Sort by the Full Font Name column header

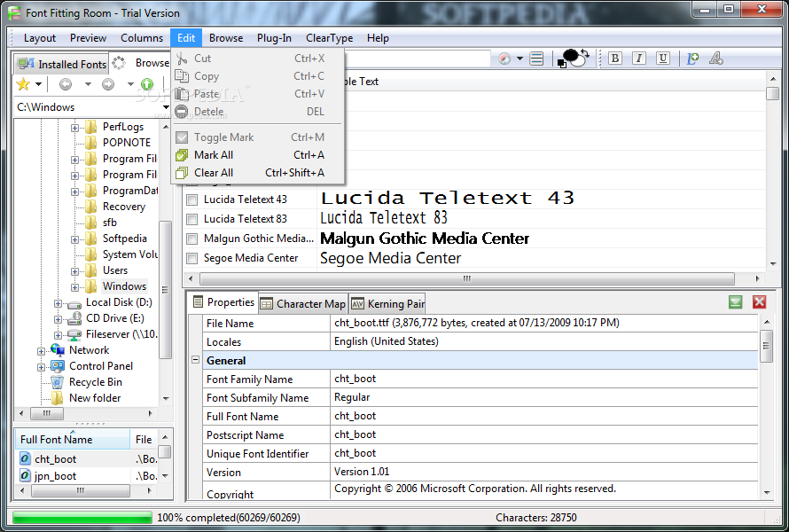[x=73, y=440]
